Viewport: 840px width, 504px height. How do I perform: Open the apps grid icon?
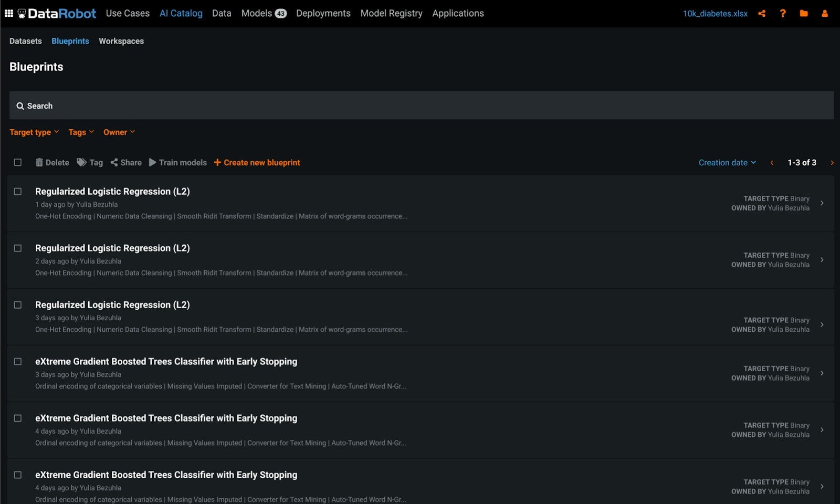(x=9, y=13)
